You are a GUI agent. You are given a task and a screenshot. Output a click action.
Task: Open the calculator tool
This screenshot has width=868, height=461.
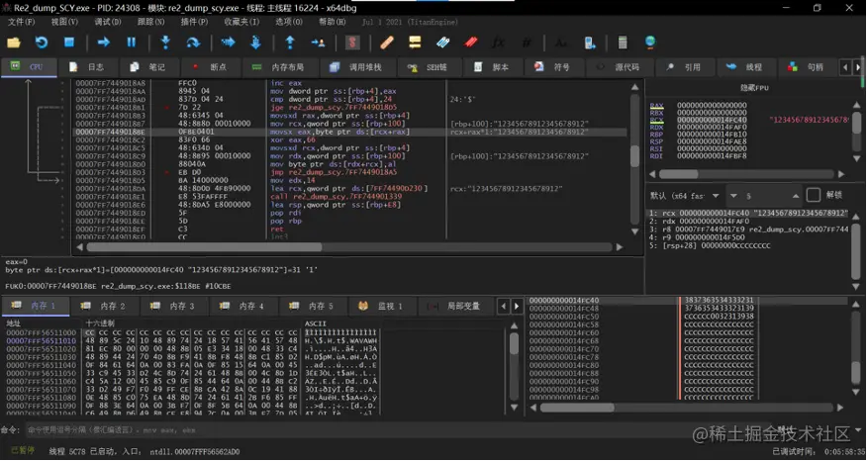point(623,43)
